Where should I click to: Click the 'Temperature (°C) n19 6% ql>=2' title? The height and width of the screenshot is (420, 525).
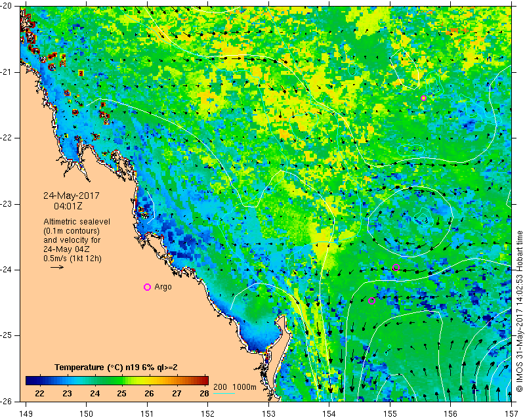(x=116, y=367)
